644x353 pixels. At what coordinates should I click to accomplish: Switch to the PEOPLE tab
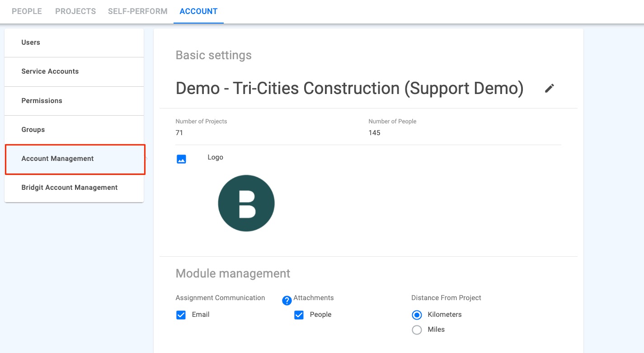pos(27,11)
